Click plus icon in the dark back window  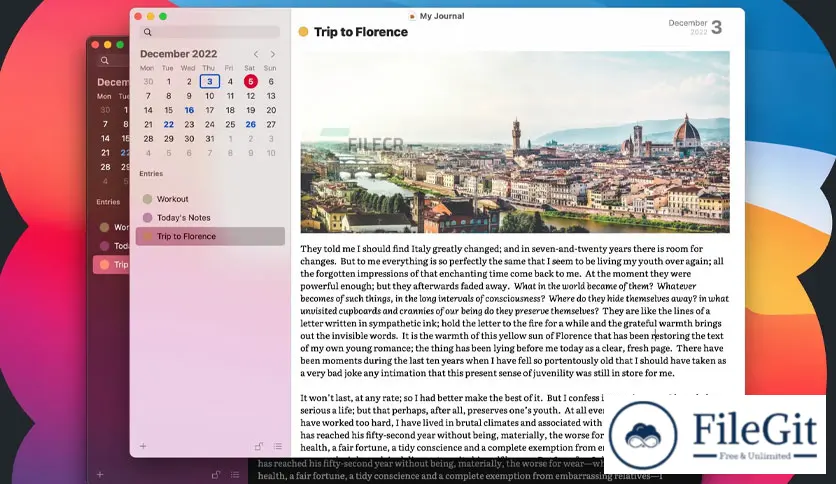pyautogui.click(x=100, y=474)
